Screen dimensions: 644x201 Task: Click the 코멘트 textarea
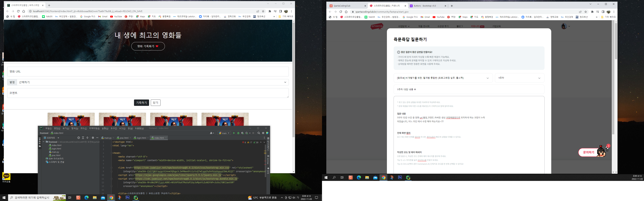click(x=148, y=93)
